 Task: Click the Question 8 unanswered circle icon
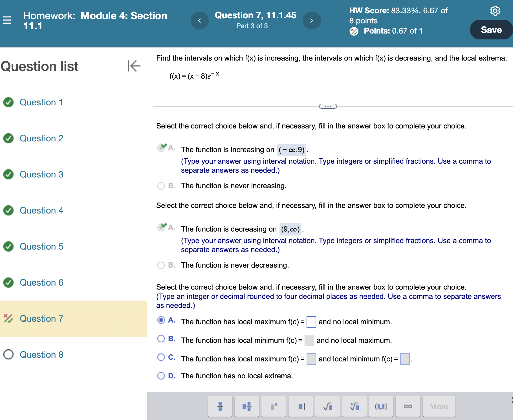click(x=8, y=354)
